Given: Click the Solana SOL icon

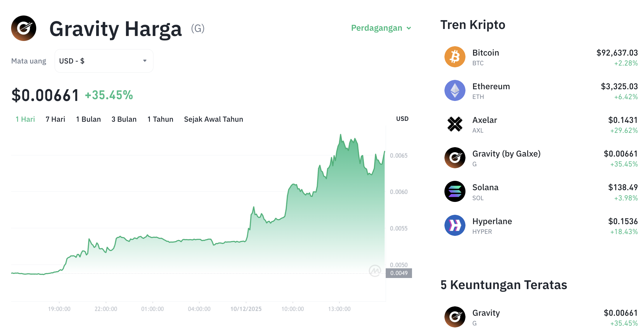Looking at the screenshot, I should 455,191.
